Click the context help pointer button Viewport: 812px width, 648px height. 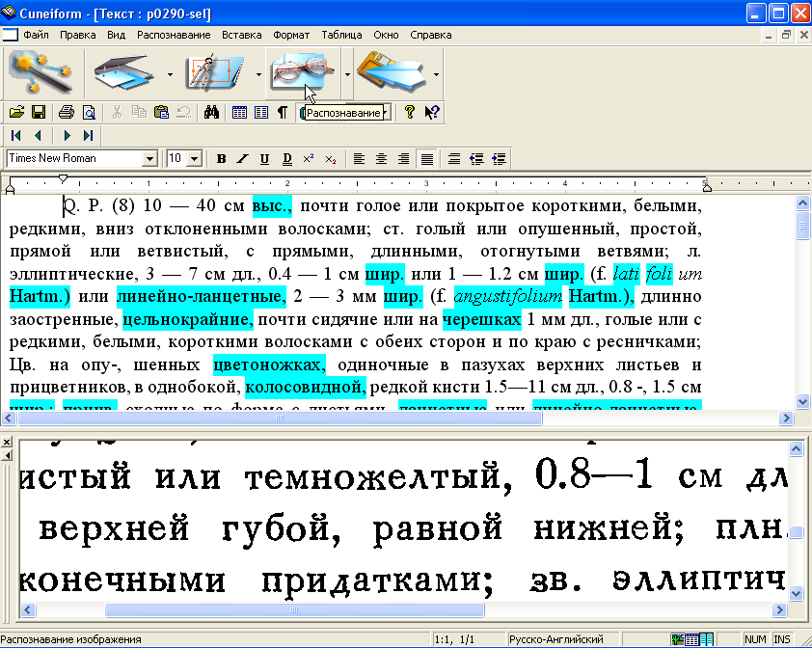point(432,113)
